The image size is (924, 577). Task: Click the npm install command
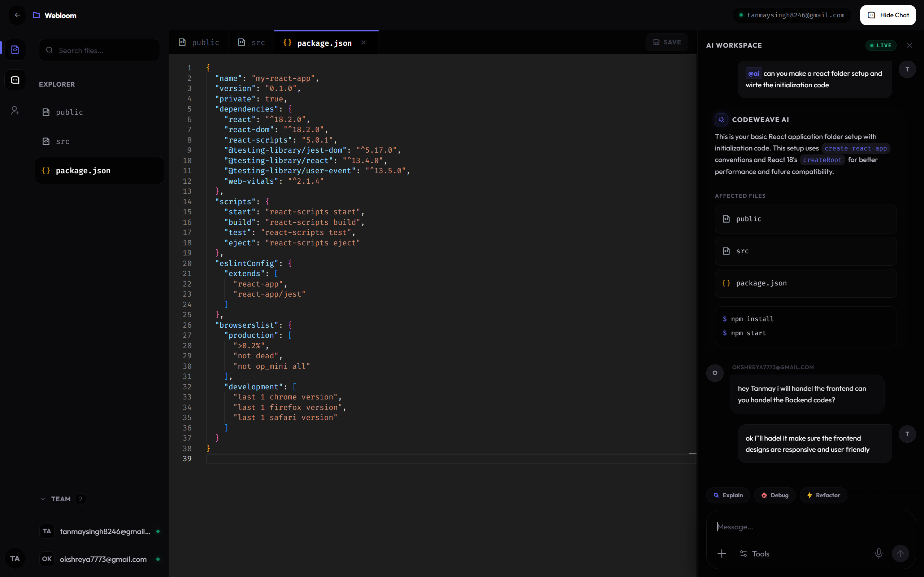pos(752,319)
